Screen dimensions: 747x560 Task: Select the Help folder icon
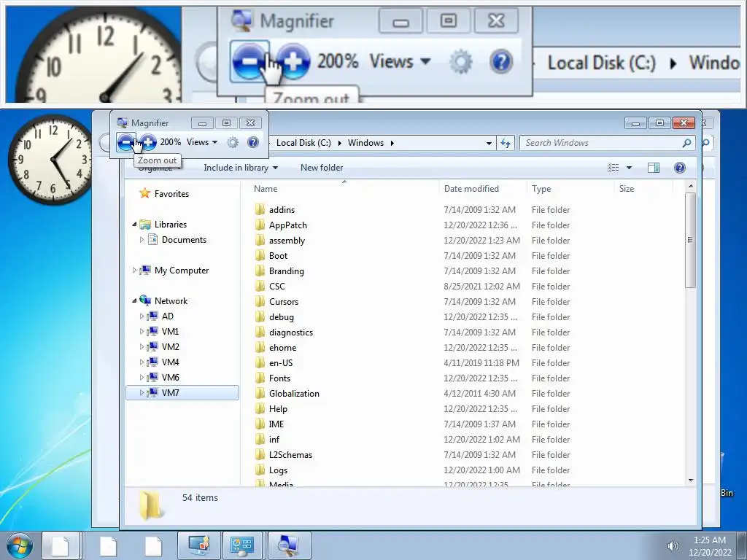point(260,408)
